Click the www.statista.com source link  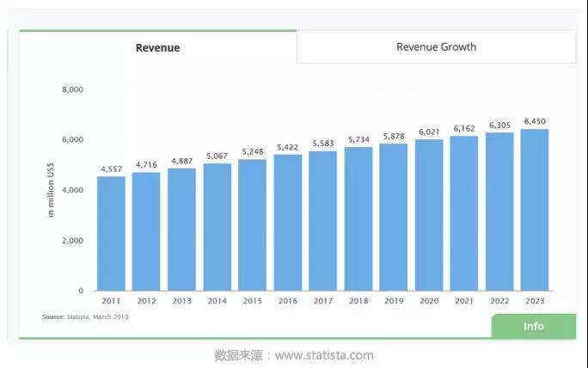(x=324, y=355)
